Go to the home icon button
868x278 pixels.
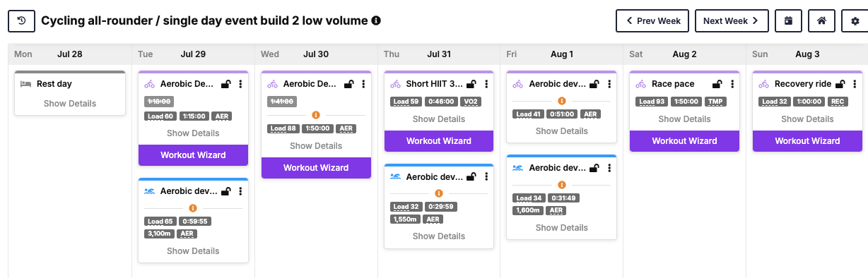click(821, 21)
